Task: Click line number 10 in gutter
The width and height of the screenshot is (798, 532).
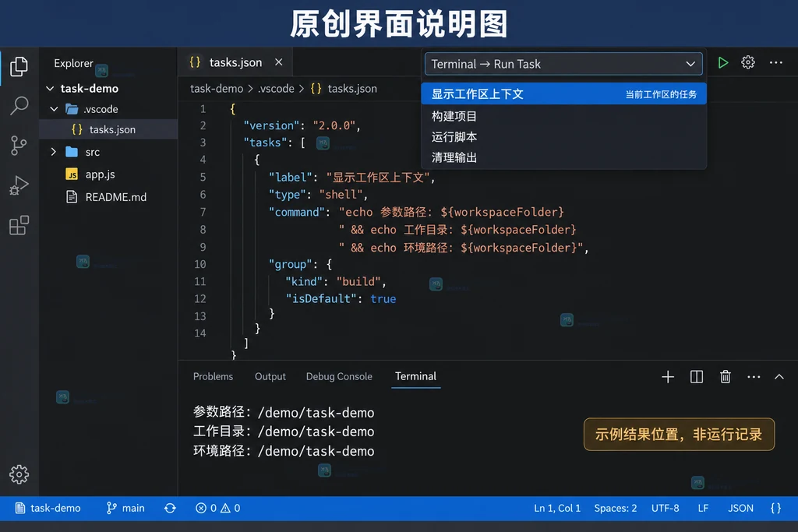Action: [200, 265]
